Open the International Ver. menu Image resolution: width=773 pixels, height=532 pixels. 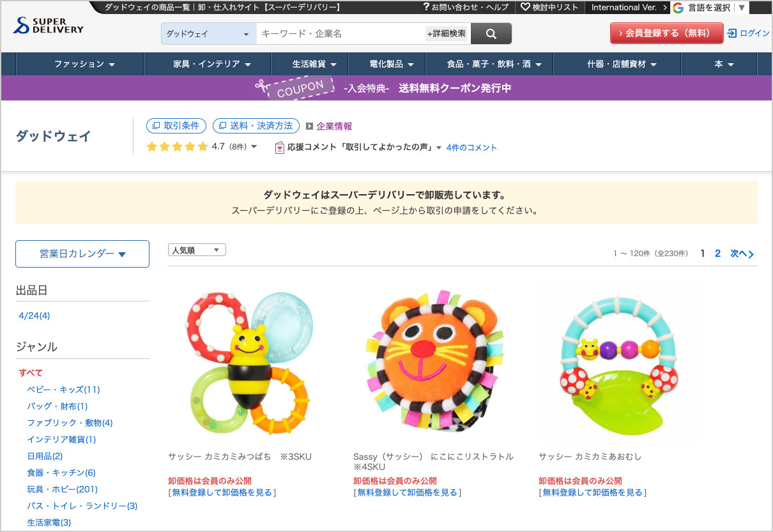pos(630,7)
